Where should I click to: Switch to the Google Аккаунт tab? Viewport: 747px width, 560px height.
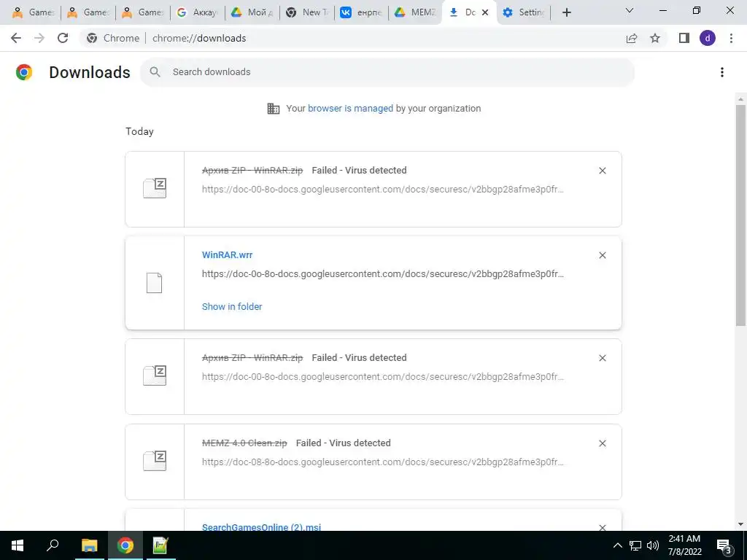[x=197, y=12]
